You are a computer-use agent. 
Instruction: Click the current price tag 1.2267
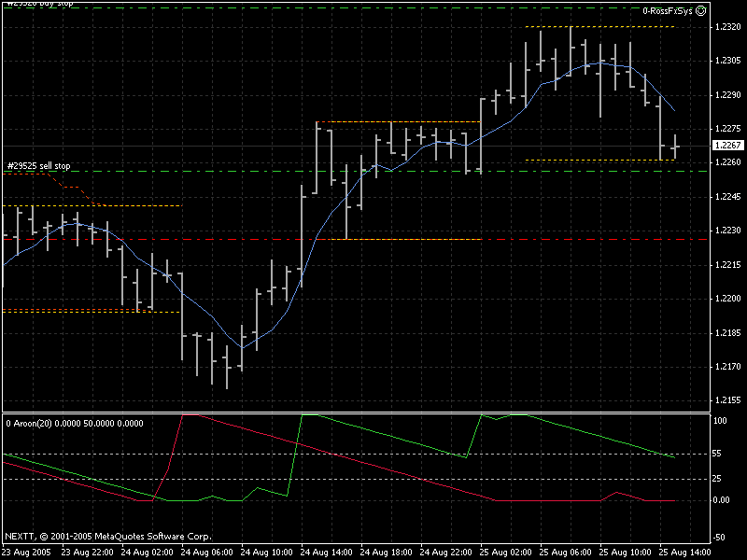click(x=726, y=146)
